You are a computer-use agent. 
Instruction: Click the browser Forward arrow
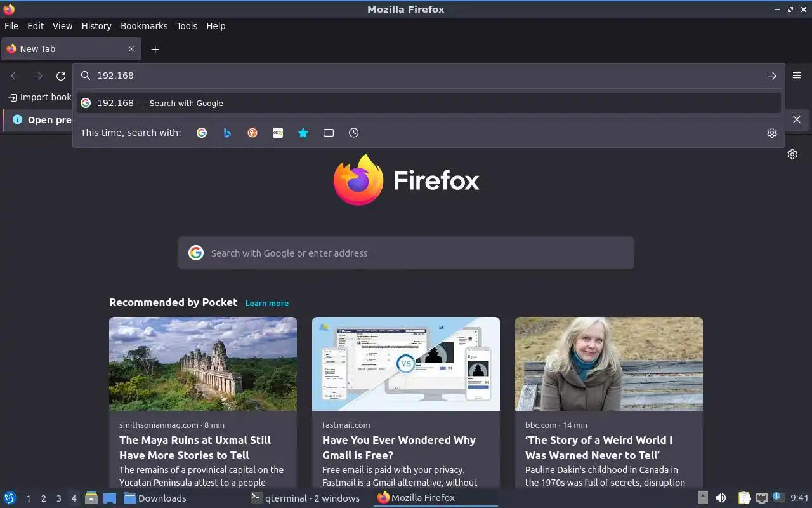point(38,76)
